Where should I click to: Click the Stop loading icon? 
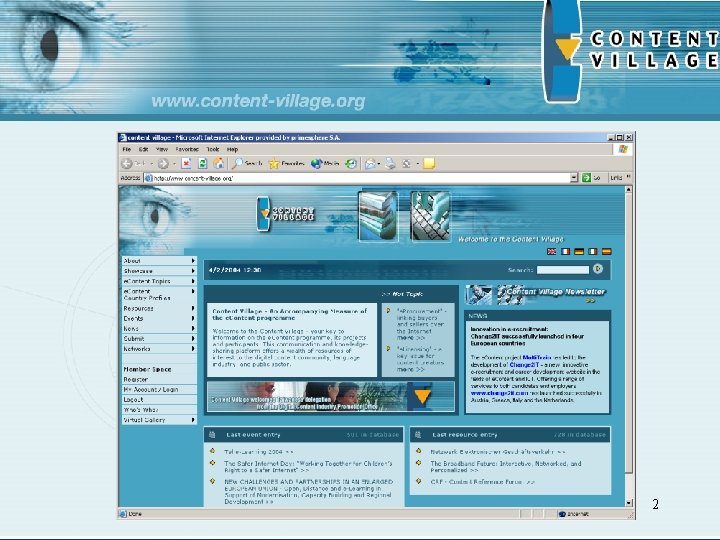[x=186, y=163]
